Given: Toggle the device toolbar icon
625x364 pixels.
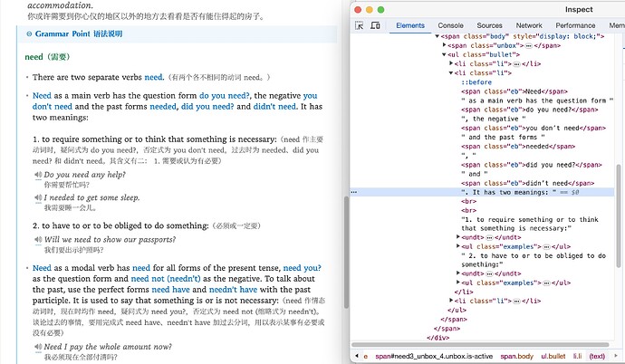Looking at the screenshot, I should [x=375, y=25].
